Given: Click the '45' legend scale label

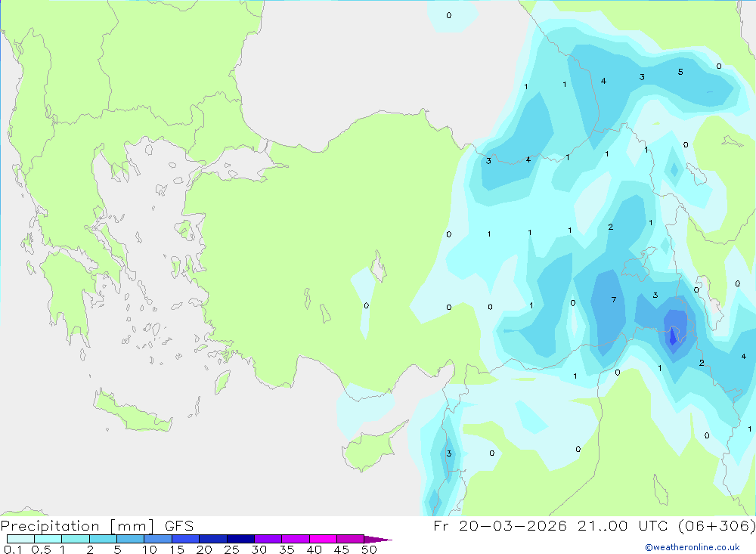Looking at the screenshot, I should pyautogui.click(x=342, y=549).
